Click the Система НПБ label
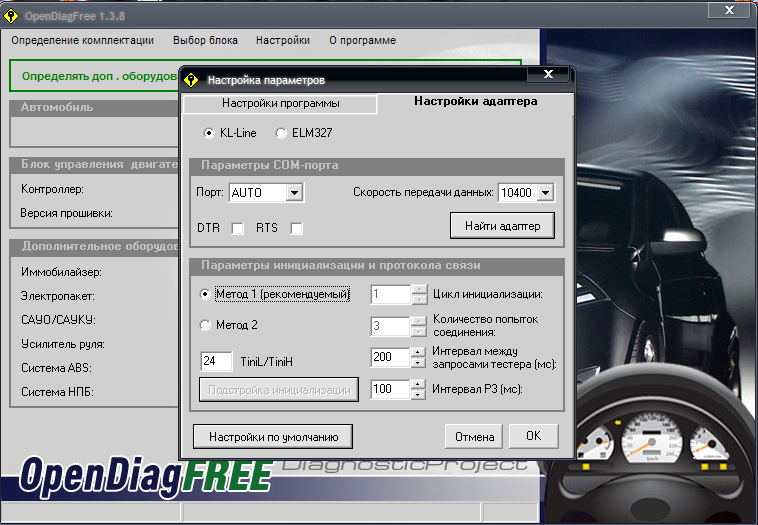Screen dimensions: 758x525 (57, 392)
